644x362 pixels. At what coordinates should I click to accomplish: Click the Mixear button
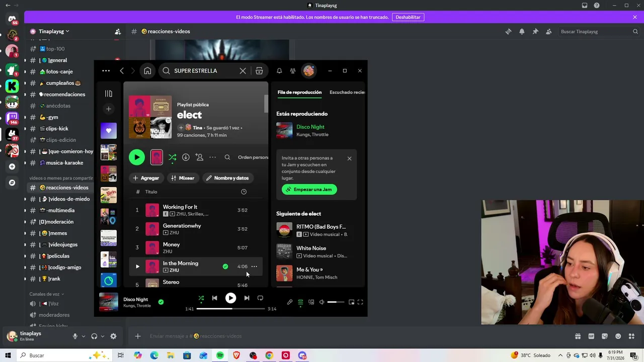[183, 178]
